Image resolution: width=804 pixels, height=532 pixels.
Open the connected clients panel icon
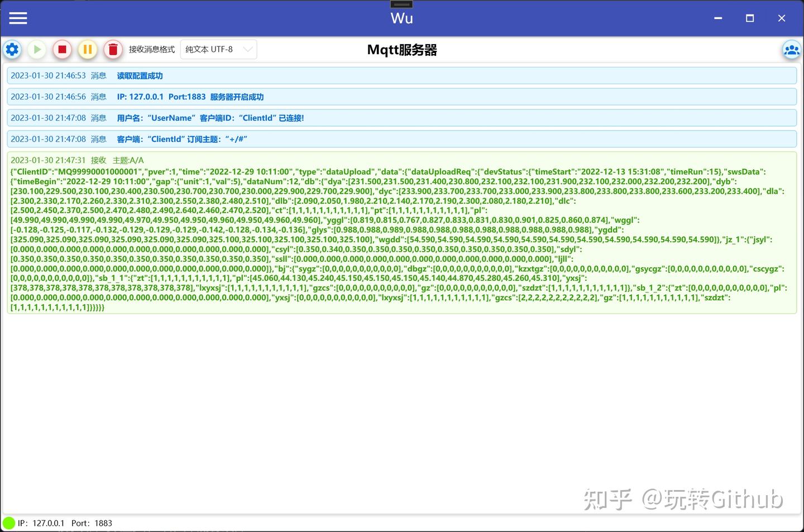pyautogui.click(x=791, y=49)
